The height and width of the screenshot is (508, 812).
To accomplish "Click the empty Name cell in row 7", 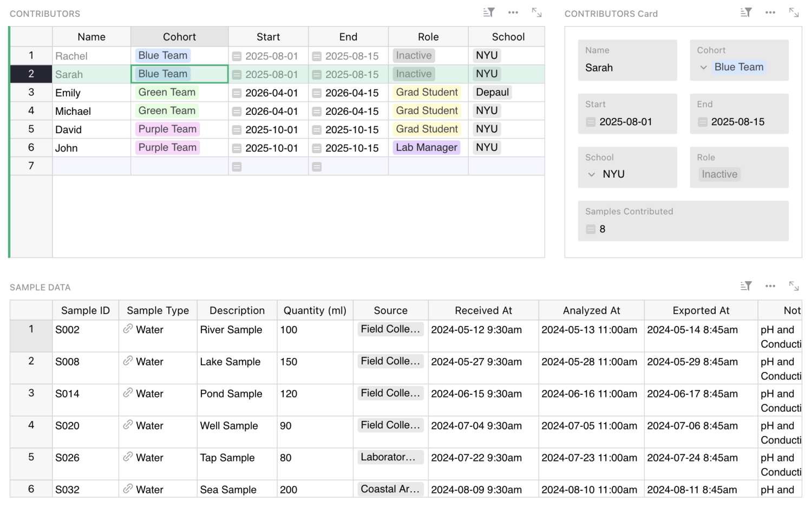I will 91,166.
